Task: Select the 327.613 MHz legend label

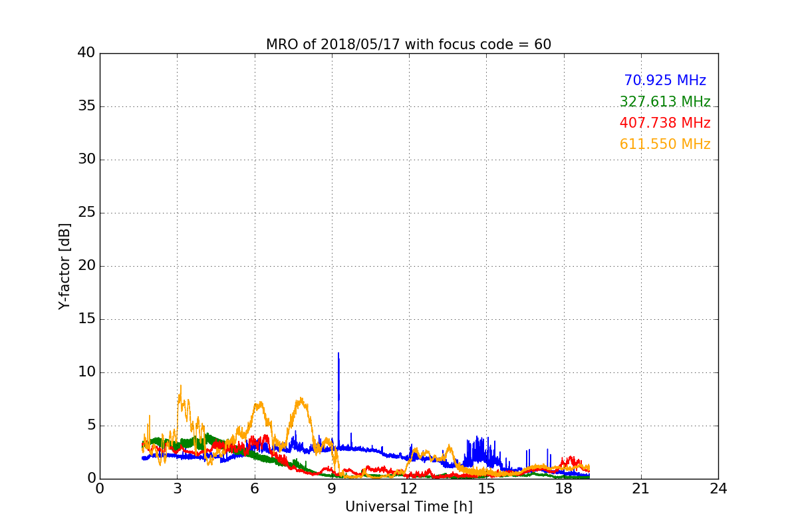Action: click(x=665, y=102)
